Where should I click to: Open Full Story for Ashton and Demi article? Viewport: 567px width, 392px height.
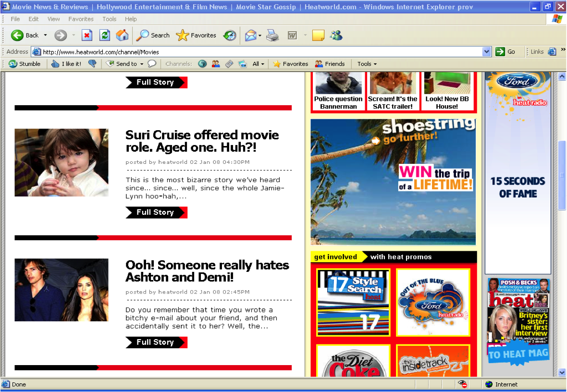pos(156,342)
